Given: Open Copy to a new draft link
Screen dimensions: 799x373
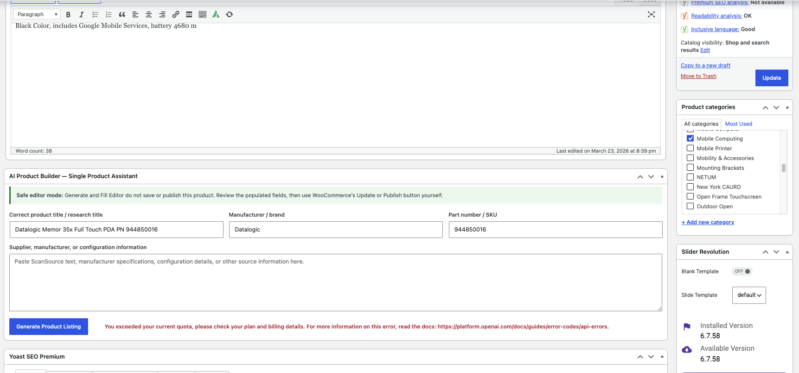Looking at the screenshot, I should [x=705, y=65].
